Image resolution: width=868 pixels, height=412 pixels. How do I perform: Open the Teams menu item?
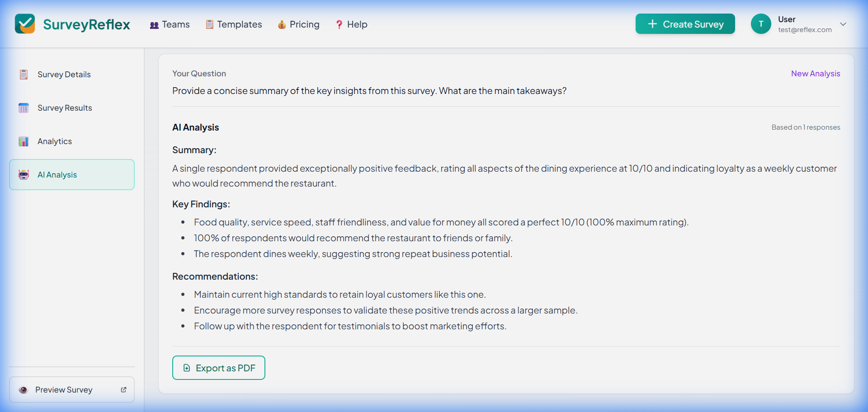[x=170, y=24]
